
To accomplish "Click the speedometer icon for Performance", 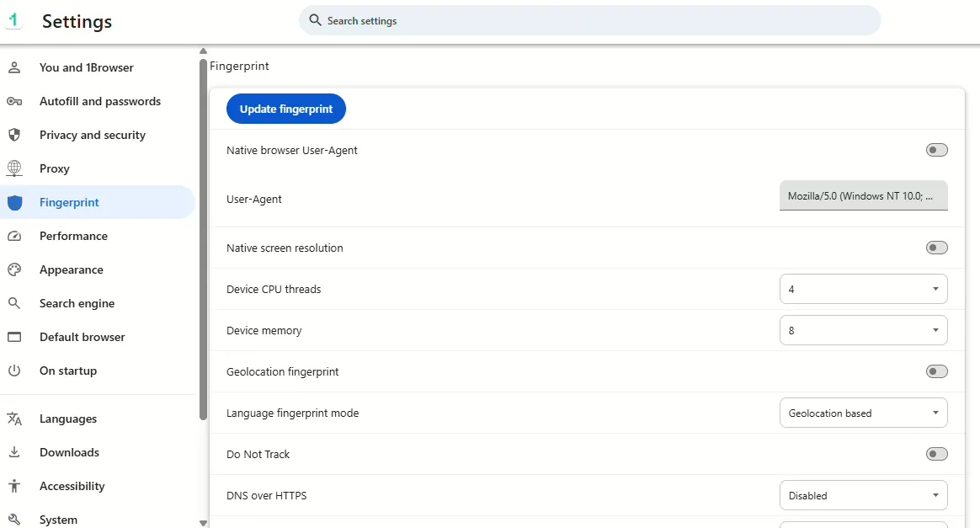I will click(14, 236).
